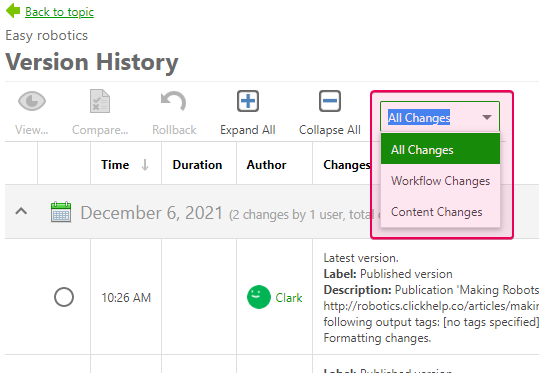Click the 'Latest version.' text
539x373 pixels.
pyautogui.click(x=361, y=258)
